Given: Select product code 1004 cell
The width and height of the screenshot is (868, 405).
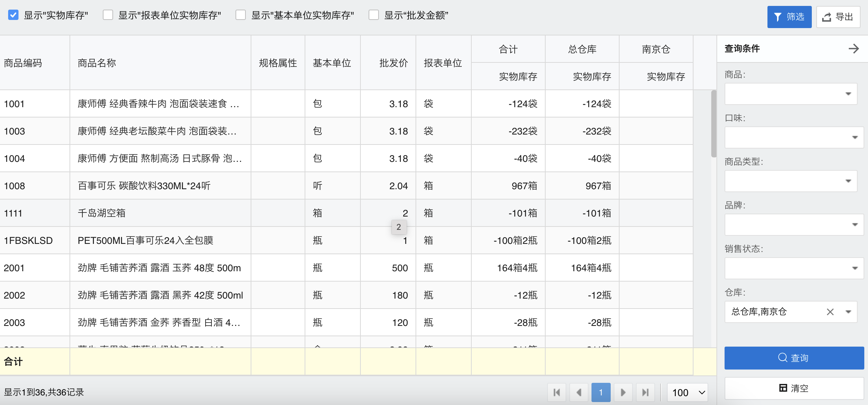Looking at the screenshot, I should click(x=35, y=159).
